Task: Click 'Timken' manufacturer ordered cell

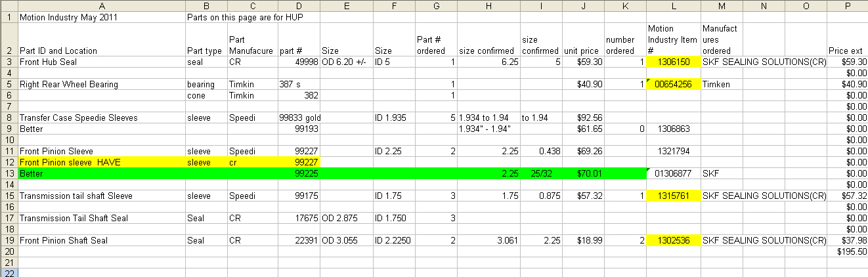Action: (x=722, y=84)
